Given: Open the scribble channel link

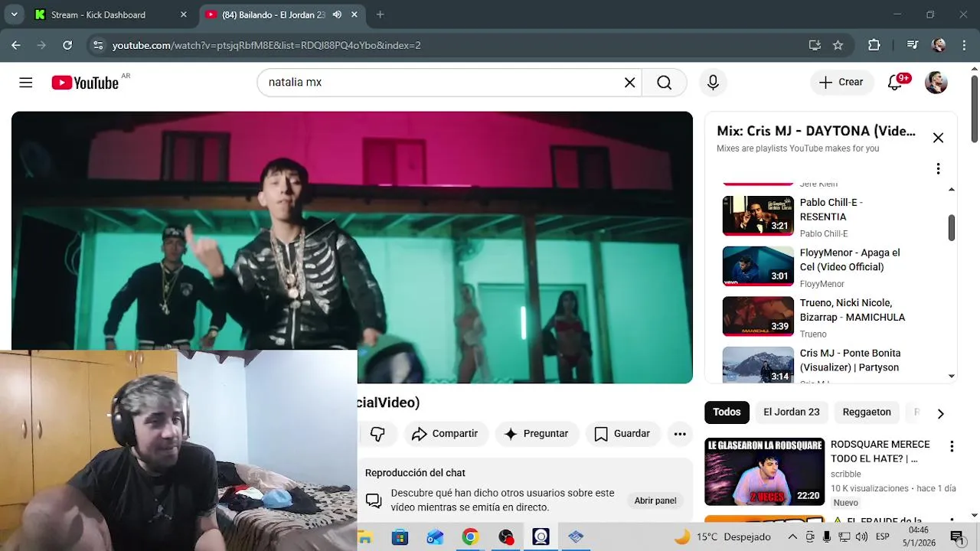Looking at the screenshot, I should [x=845, y=474].
